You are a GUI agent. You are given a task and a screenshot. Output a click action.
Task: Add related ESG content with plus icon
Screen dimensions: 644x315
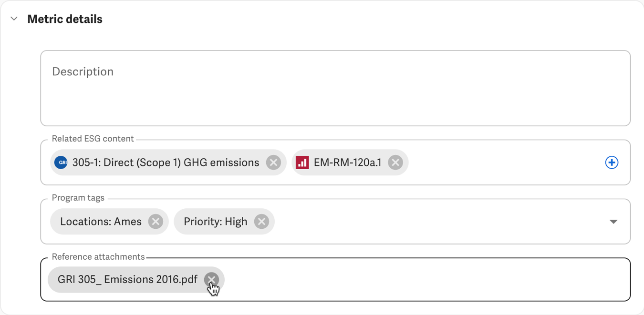click(x=612, y=163)
